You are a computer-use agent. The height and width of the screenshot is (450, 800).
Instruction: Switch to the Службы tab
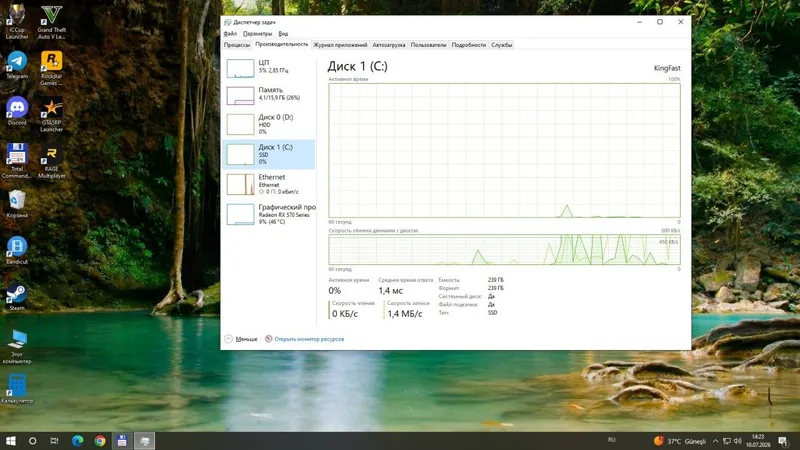(x=502, y=45)
